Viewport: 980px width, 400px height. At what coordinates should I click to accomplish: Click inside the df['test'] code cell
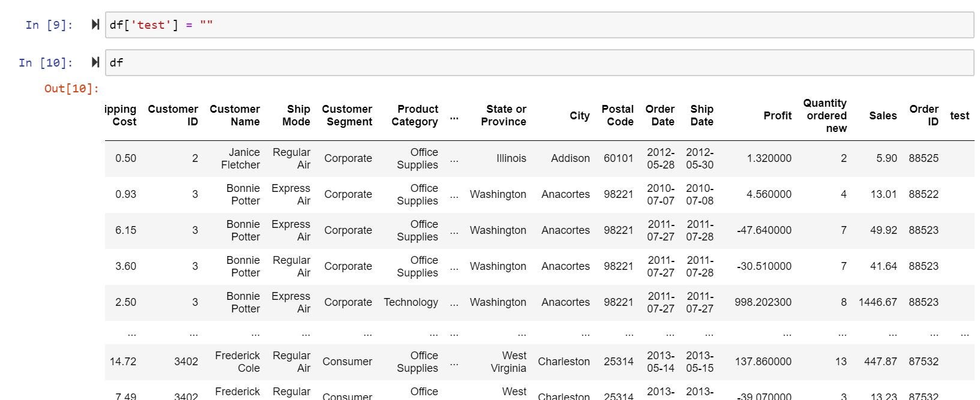pos(540,25)
